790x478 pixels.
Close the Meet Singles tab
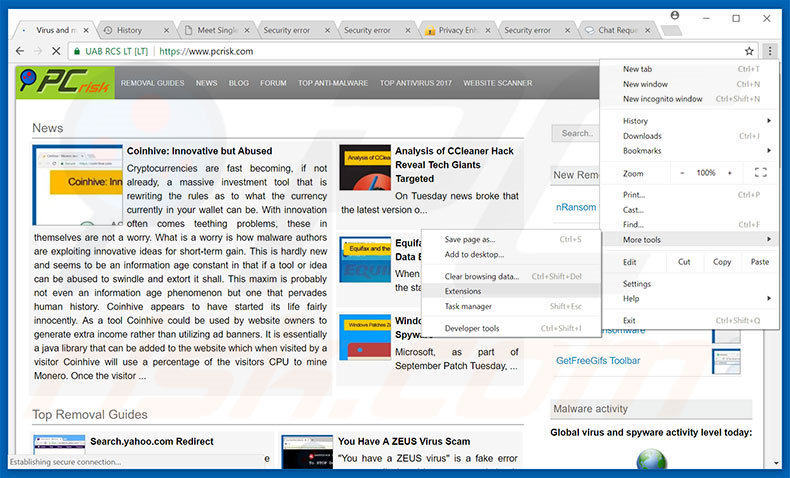(247, 30)
